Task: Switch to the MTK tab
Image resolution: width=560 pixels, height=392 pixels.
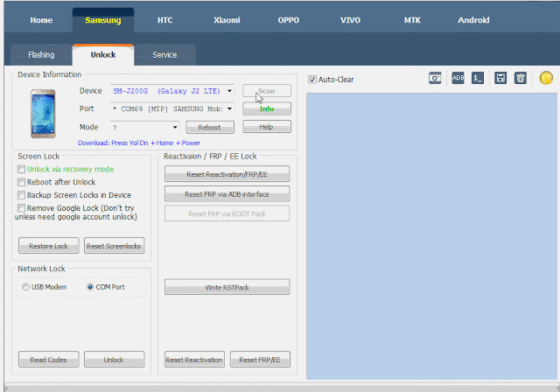Action: click(x=412, y=20)
